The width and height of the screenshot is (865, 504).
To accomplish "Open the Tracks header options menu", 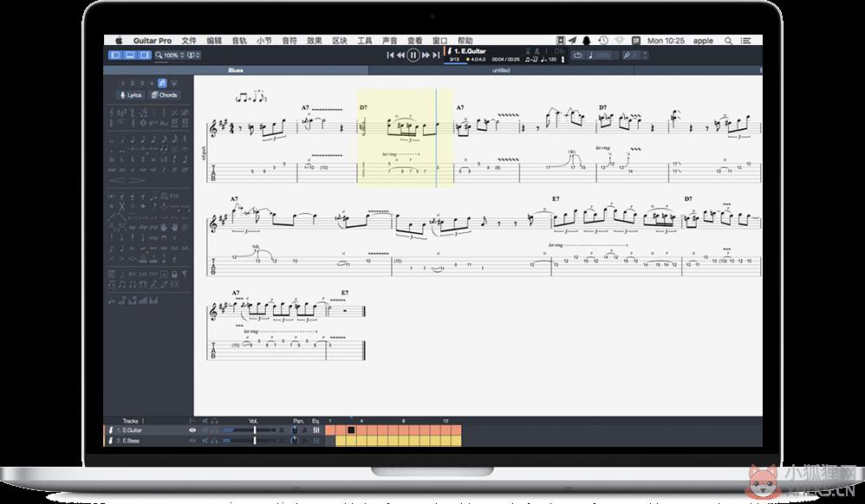I will point(143,421).
